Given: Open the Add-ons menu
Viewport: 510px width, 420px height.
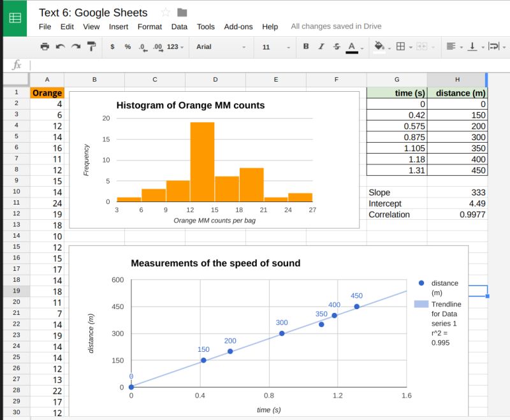Looking at the screenshot, I should point(238,27).
